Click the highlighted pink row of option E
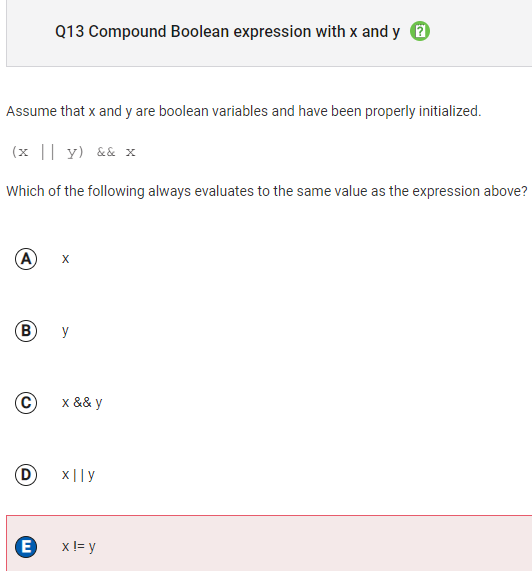This screenshot has height=571, width=532. [x=269, y=543]
